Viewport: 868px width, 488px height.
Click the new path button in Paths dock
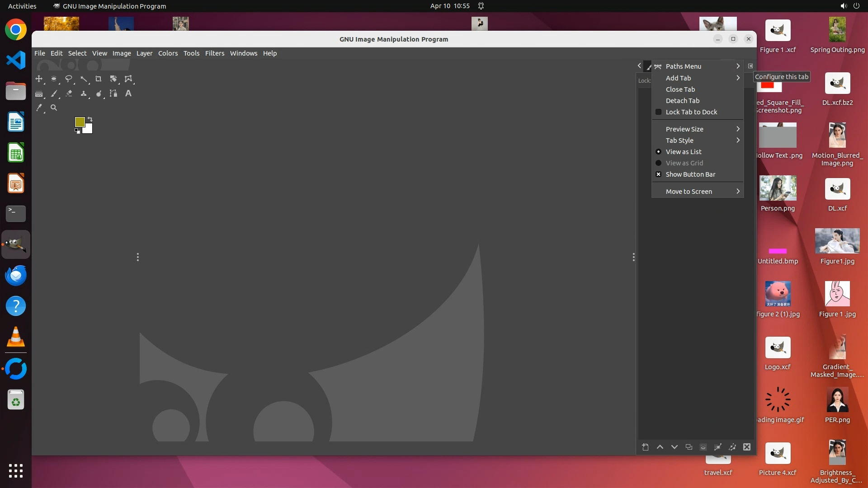click(x=645, y=447)
